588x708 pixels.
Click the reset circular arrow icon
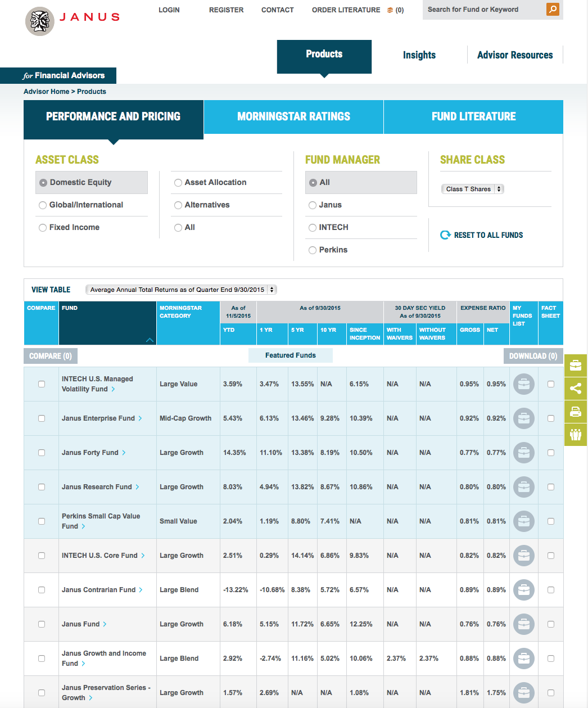[x=445, y=235]
